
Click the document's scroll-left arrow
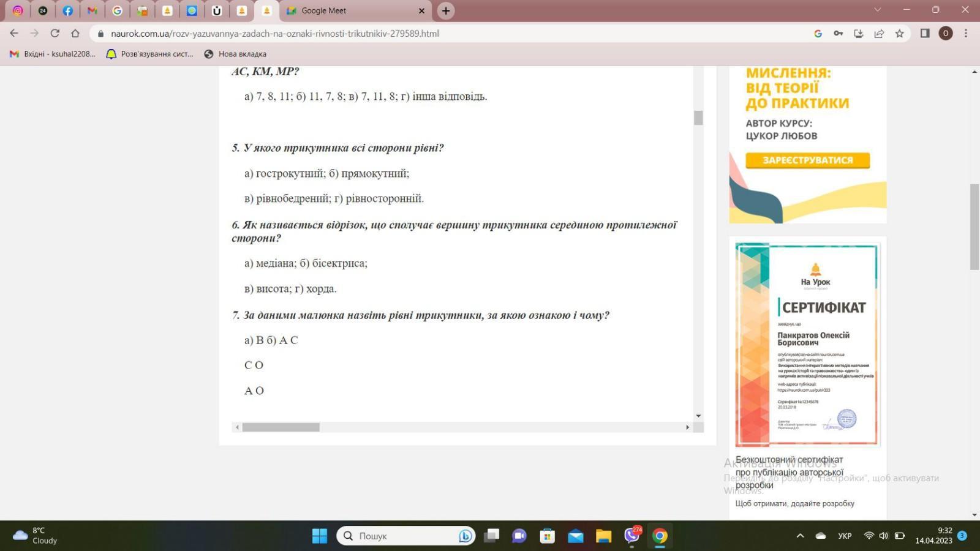(237, 427)
